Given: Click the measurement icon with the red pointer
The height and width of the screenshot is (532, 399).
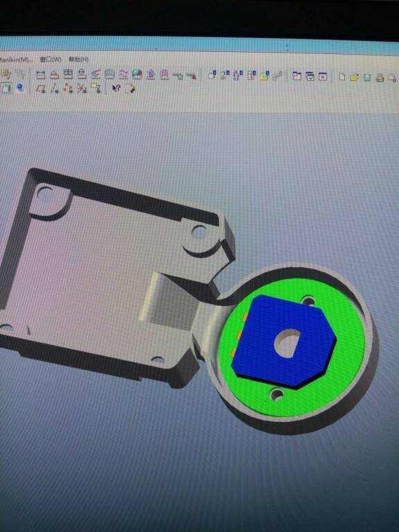Looking at the screenshot, I should tap(191, 76).
